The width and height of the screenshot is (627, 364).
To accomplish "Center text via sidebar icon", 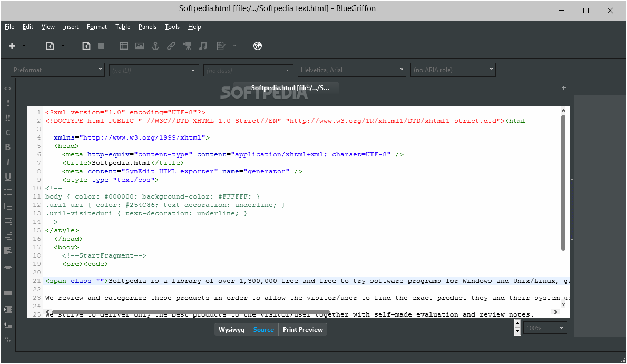I will (7, 265).
